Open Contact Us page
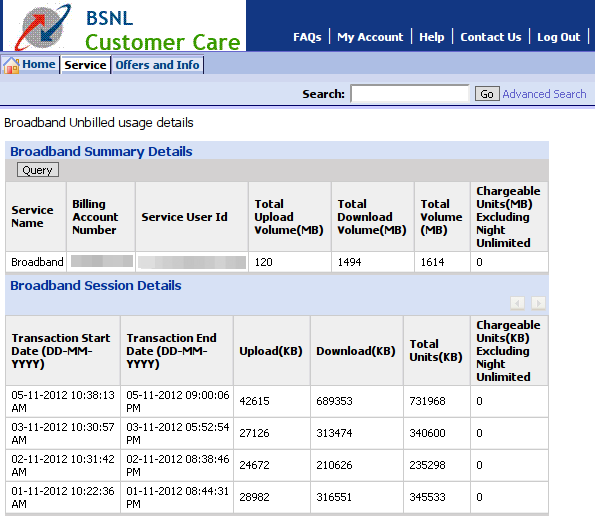This screenshot has height=519, width=595. pyautogui.click(x=491, y=37)
